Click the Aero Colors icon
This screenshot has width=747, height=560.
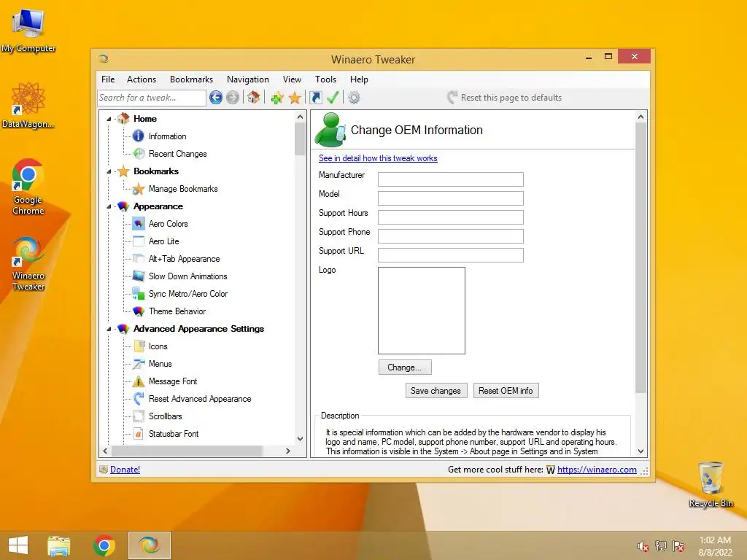click(x=139, y=223)
